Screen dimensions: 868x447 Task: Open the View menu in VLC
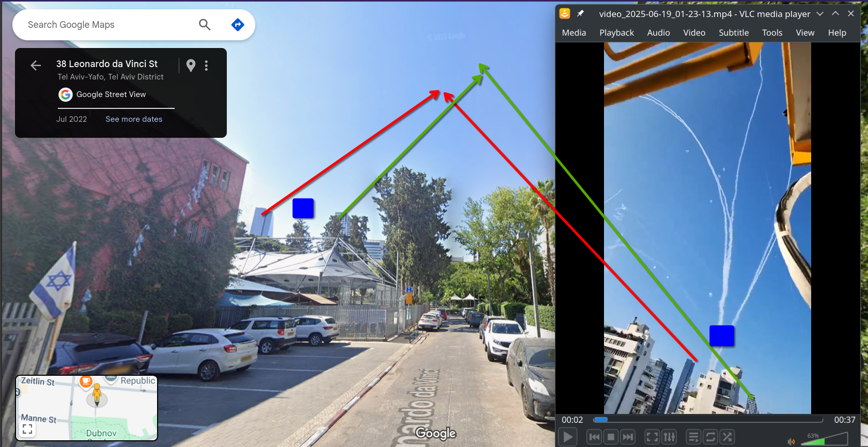805,33
